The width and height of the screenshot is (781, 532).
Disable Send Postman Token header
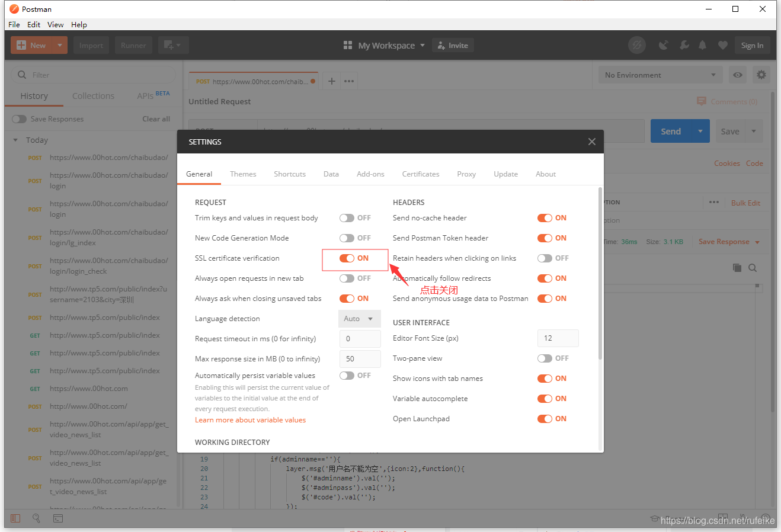click(545, 238)
